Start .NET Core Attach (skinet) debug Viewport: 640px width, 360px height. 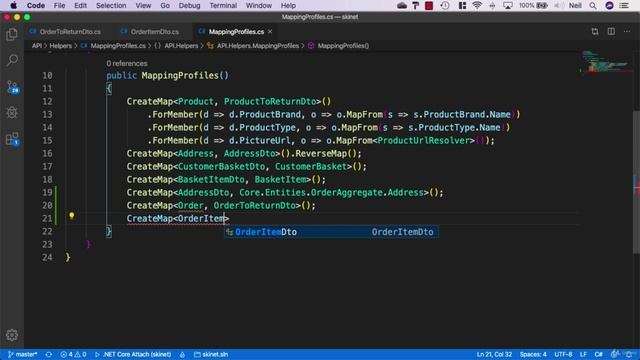[x=133, y=354]
